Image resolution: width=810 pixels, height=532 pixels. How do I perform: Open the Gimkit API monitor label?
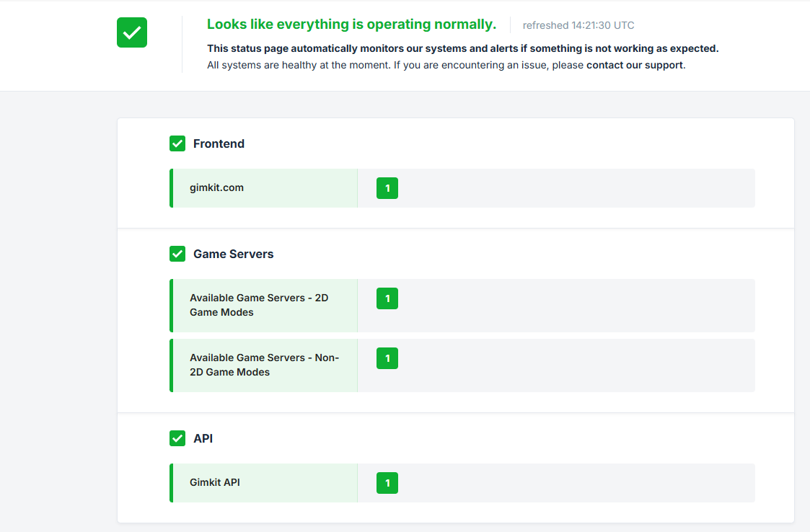pos(214,482)
